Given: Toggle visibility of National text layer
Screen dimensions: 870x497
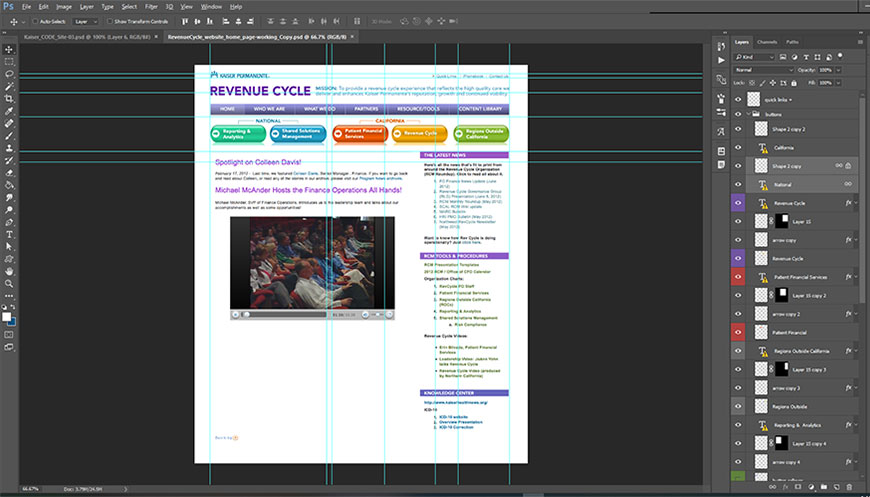Looking at the screenshot, I should (738, 184).
